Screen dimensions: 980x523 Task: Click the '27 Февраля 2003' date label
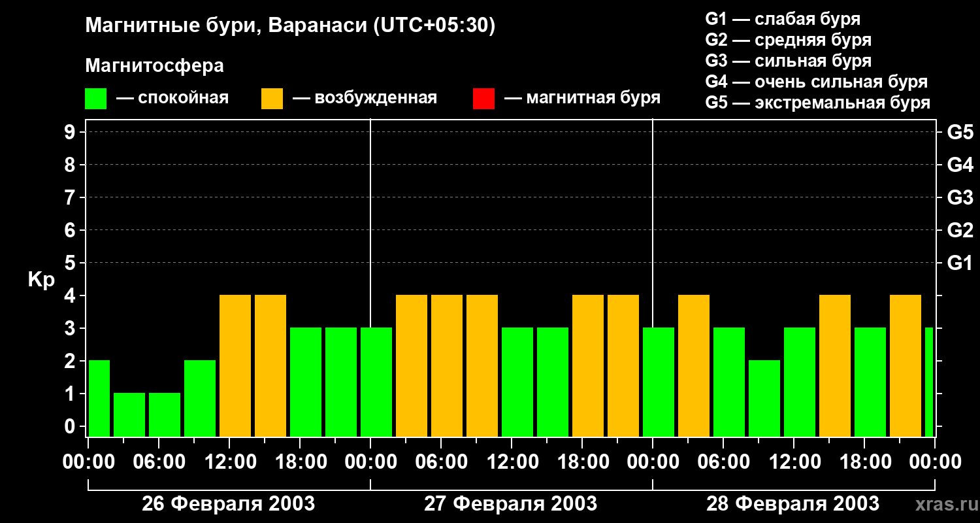pyautogui.click(x=511, y=504)
